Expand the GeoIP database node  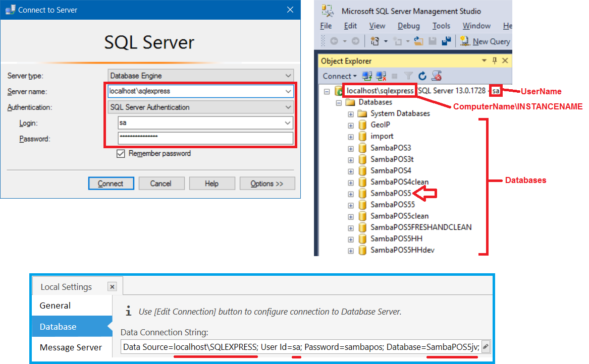[350, 126]
